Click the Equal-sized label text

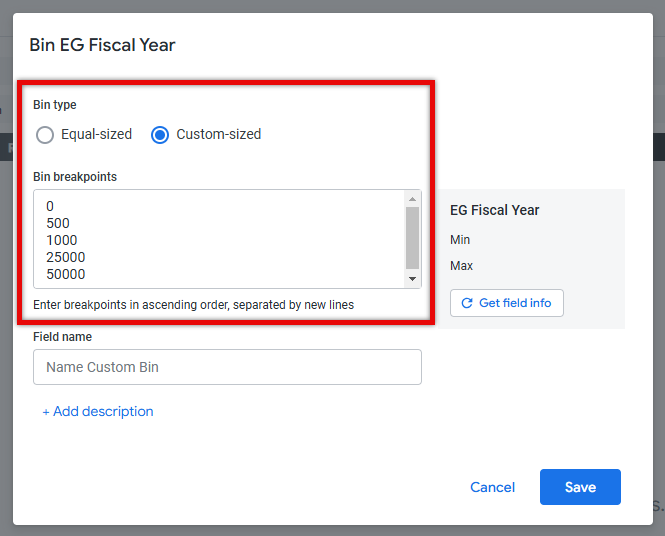pyautogui.click(x=96, y=134)
